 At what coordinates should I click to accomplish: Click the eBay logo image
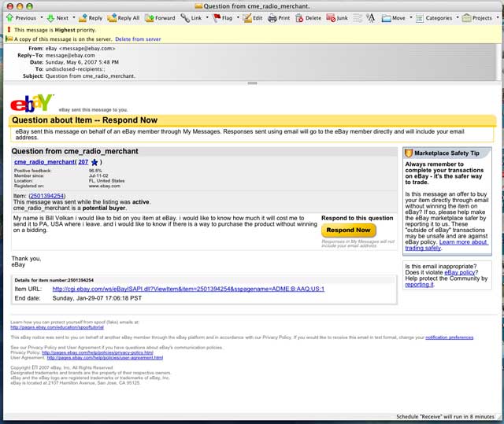click(x=31, y=102)
